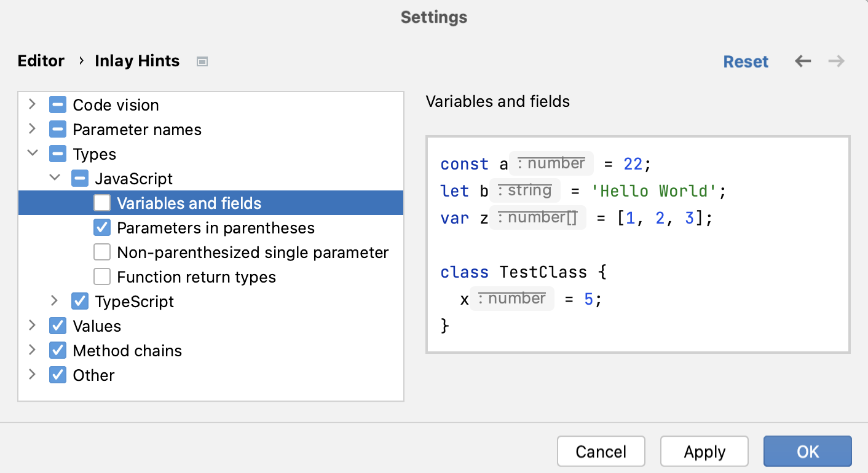
Task: Click the dialog preview icon beside Inlay Hints
Action: pos(202,61)
